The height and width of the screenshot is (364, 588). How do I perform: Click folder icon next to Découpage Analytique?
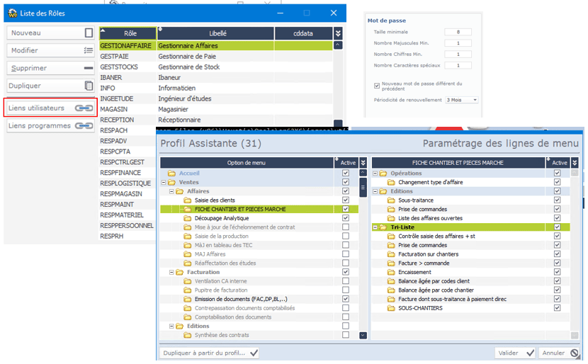pyautogui.click(x=188, y=218)
